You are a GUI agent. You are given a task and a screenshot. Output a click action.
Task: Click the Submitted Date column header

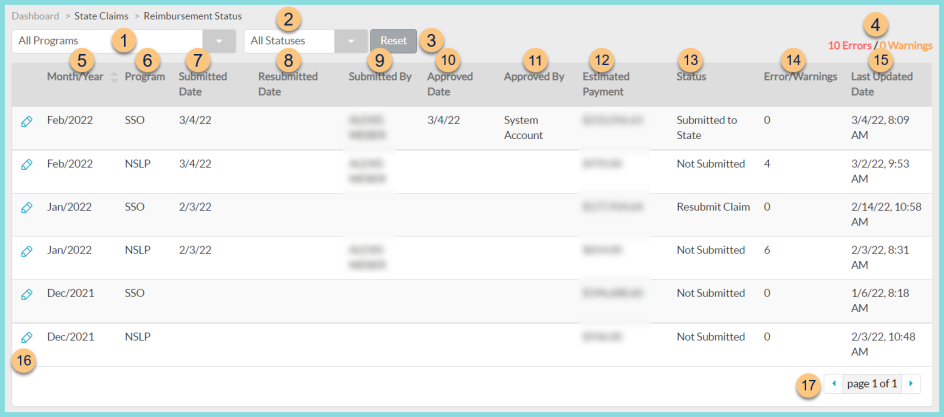click(203, 84)
